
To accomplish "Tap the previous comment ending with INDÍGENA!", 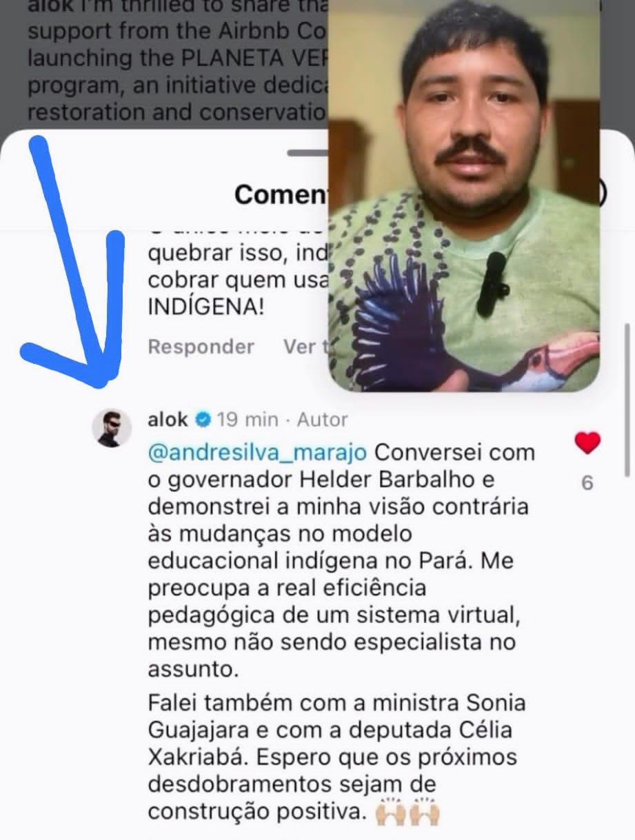I will [238, 278].
